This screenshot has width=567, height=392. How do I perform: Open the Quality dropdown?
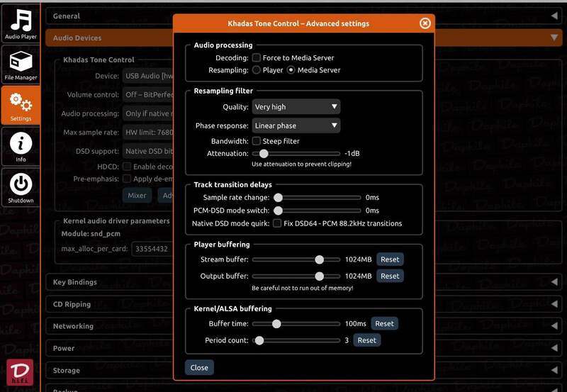pos(296,107)
